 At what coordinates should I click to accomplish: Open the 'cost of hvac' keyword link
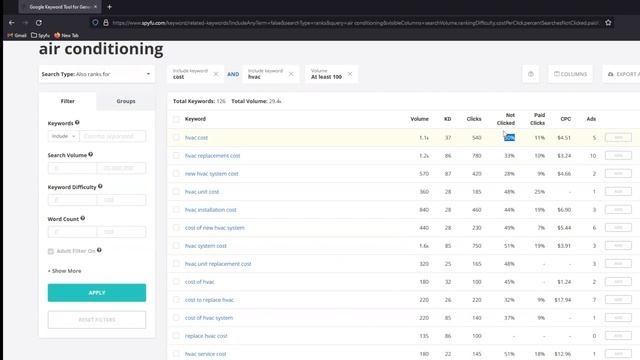[x=199, y=282]
